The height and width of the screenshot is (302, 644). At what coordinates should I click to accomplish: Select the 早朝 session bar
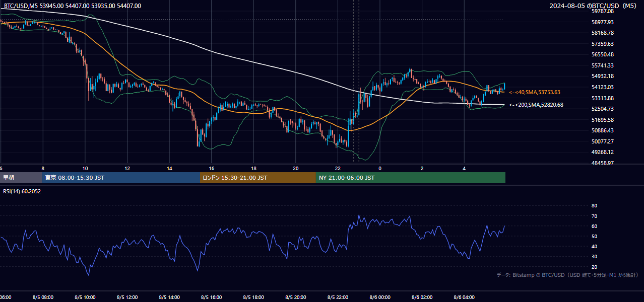[x=21, y=178]
